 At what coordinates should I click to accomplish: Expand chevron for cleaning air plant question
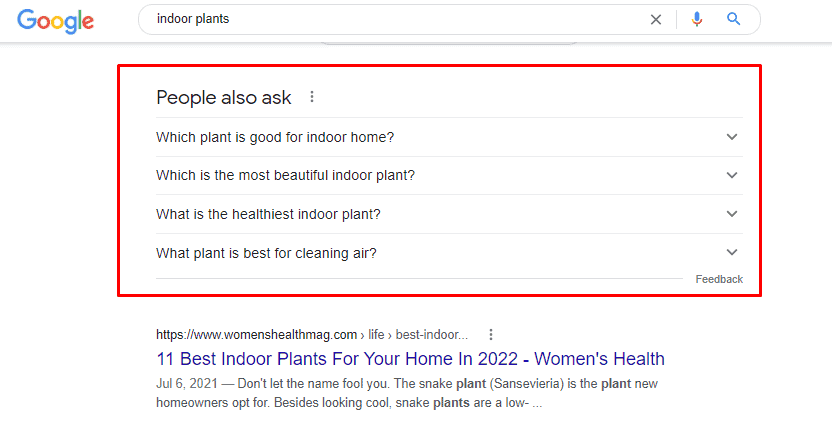pyautogui.click(x=732, y=252)
